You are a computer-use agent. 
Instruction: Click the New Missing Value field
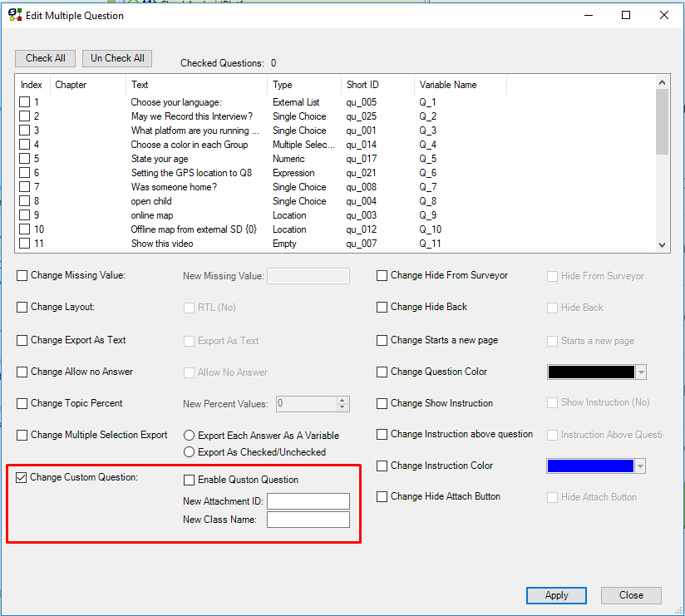pyautogui.click(x=308, y=276)
